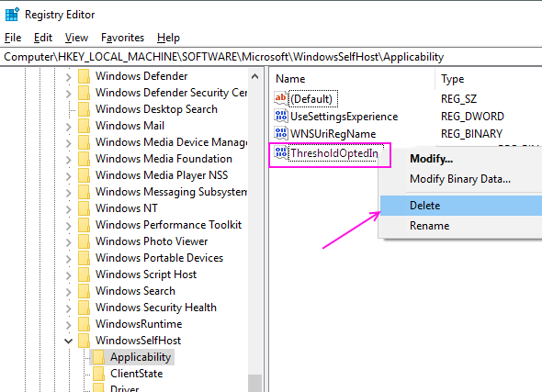
Task: Click the Windows Mail folder icon
Action: pyautogui.click(x=84, y=126)
